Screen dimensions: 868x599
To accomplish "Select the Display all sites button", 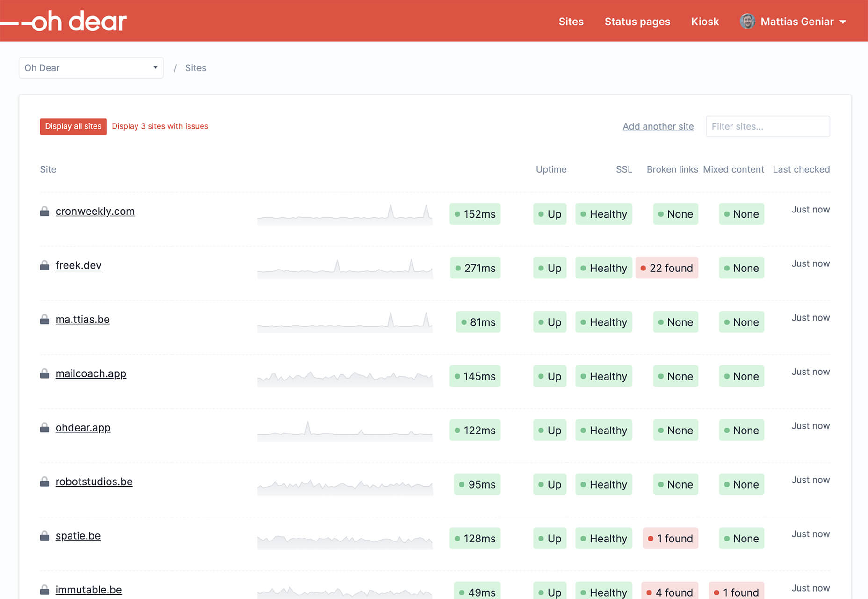I will [x=73, y=126].
